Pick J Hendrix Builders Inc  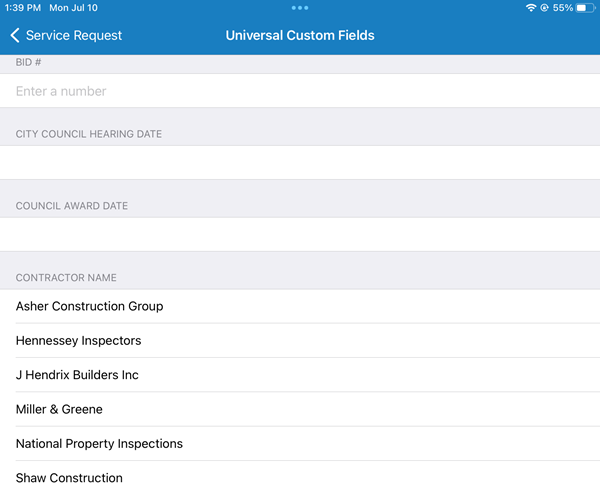pyautogui.click(x=77, y=375)
